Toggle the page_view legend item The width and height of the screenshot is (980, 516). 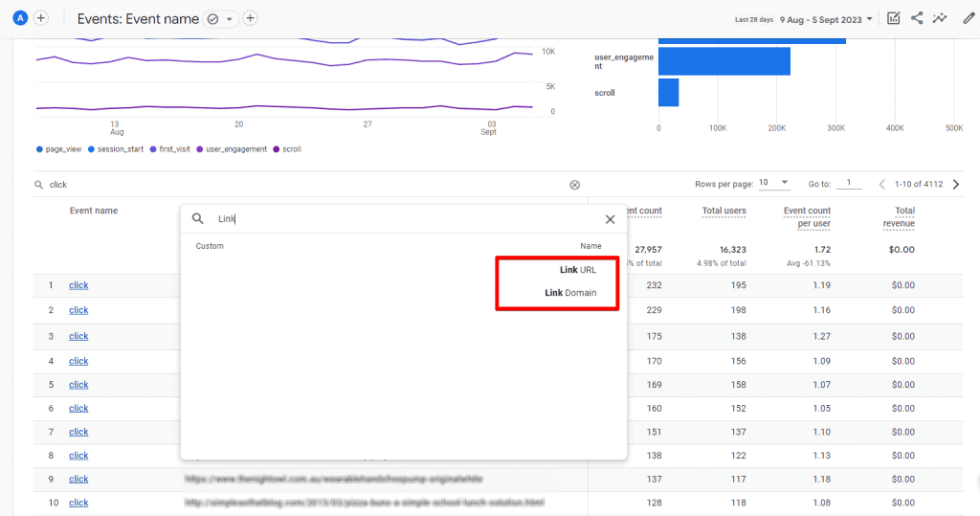pyautogui.click(x=59, y=149)
